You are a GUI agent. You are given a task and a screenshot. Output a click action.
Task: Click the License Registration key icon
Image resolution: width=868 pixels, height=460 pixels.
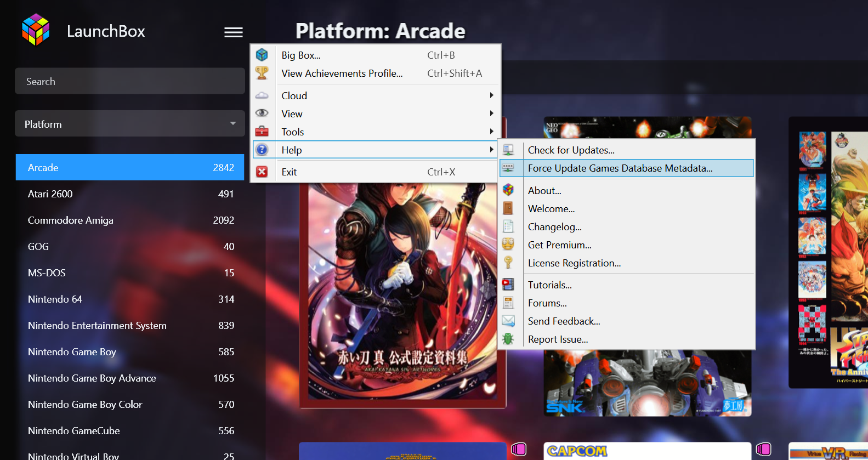508,263
